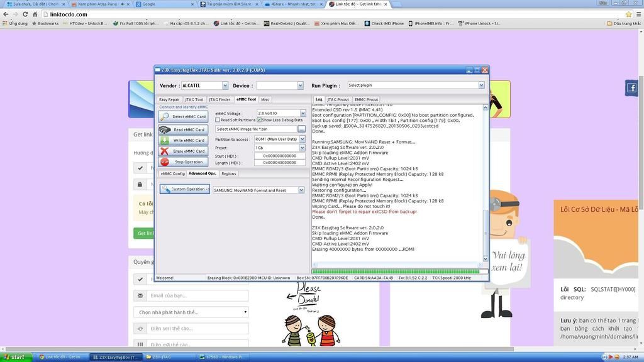Click the Windows start button

(15, 357)
